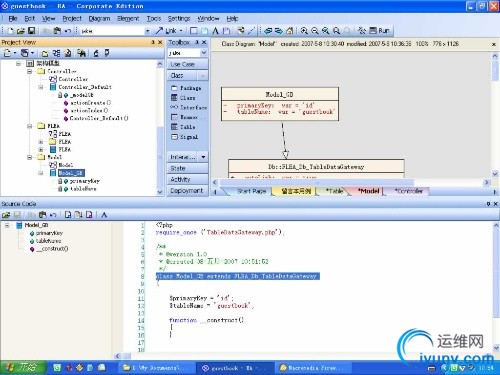This screenshot has height=375, width=500.
Task: Open the Windows Start button
Action: tap(23, 367)
